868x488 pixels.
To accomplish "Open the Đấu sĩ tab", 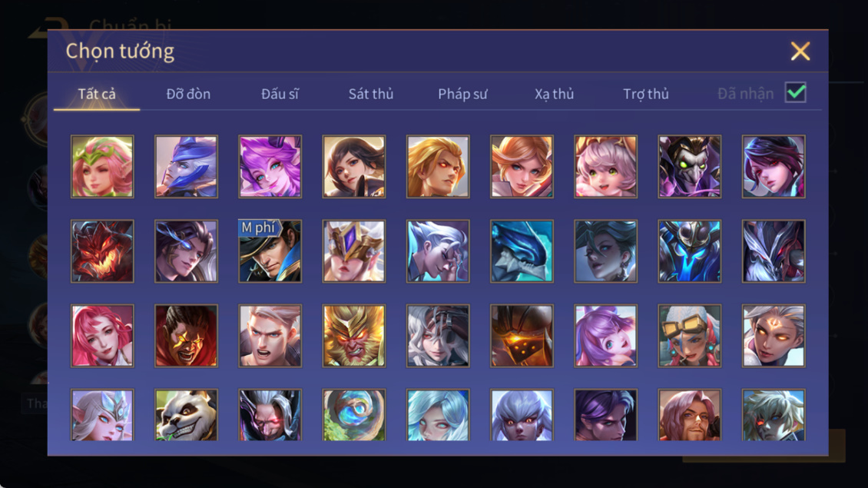I will coord(280,94).
